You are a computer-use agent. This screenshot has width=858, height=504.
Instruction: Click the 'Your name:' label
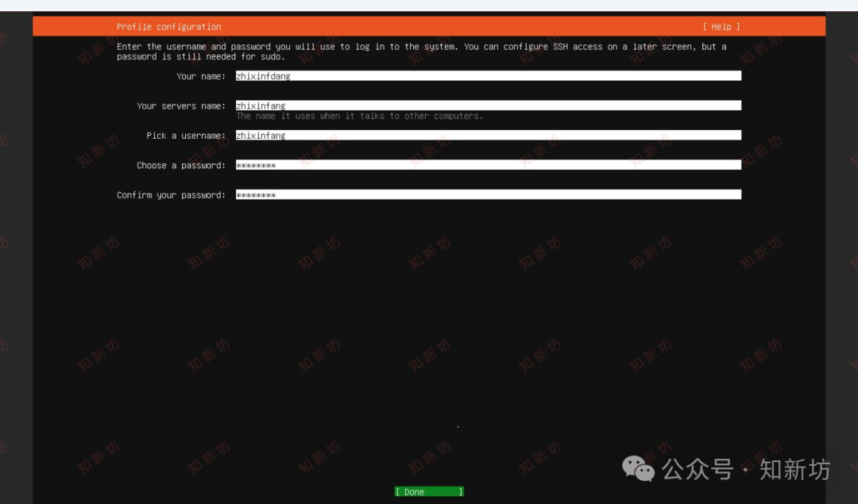point(201,76)
